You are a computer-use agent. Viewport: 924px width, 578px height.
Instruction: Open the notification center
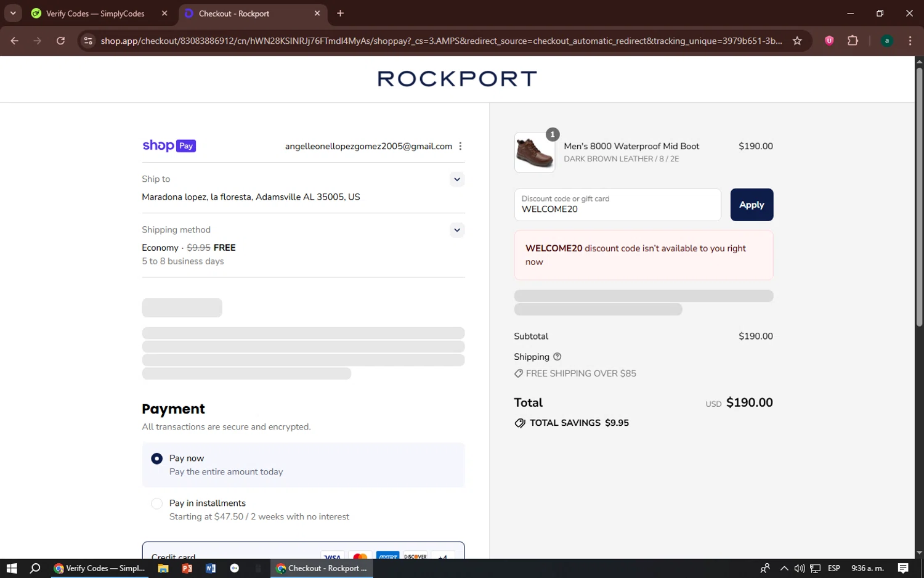(x=903, y=568)
